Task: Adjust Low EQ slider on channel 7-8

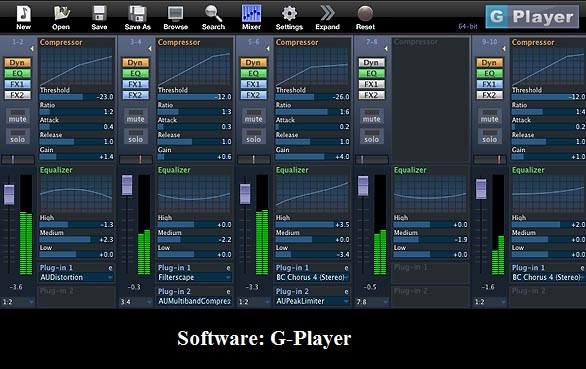Action: tap(431, 255)
